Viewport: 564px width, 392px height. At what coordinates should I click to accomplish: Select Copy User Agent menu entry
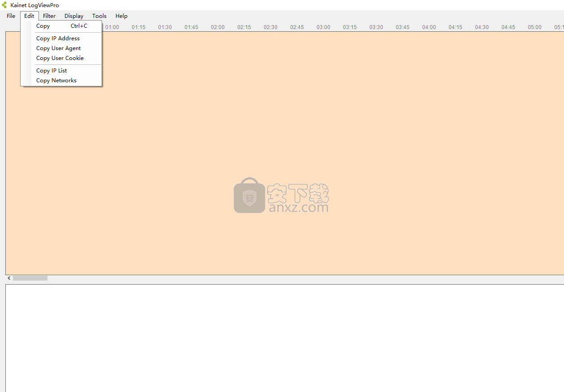62,48
